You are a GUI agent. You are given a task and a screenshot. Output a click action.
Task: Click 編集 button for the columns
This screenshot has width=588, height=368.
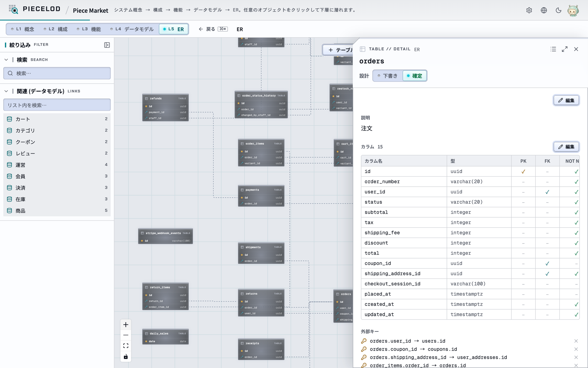(566, 147)
